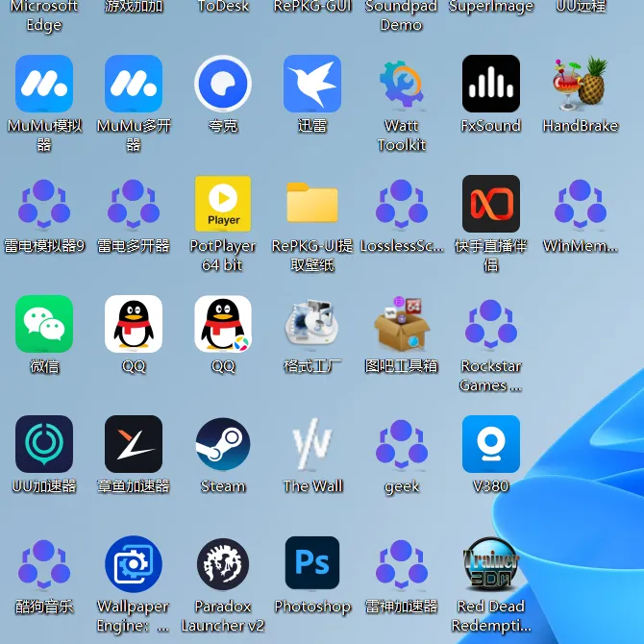This screenshot has height=644, width=644.
Task: Select the SuperImage label
Action: point(491,6)
